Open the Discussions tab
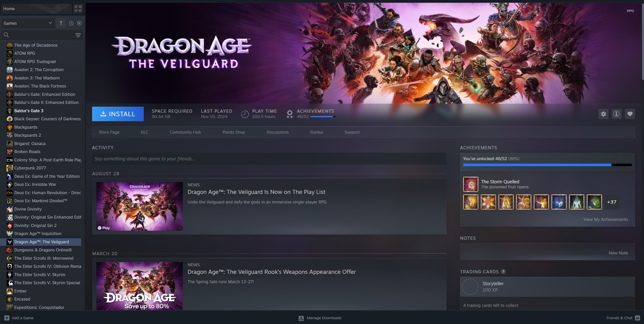 [x=277, y=132]
